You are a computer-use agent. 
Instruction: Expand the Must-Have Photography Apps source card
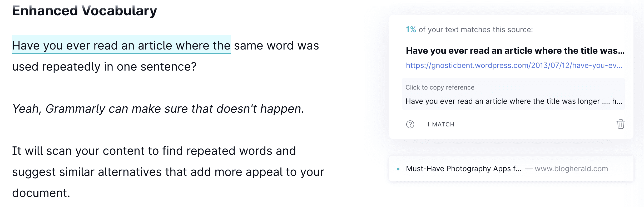click(511, 169)
